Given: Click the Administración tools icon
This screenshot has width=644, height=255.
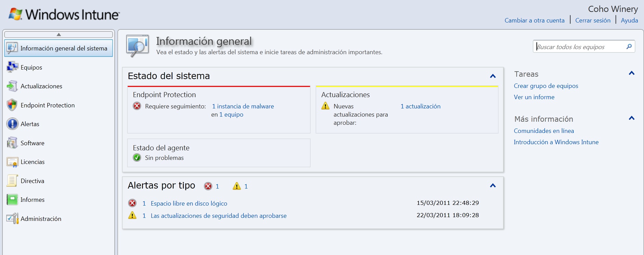Looking at the screenshot, I should [12, 219].
